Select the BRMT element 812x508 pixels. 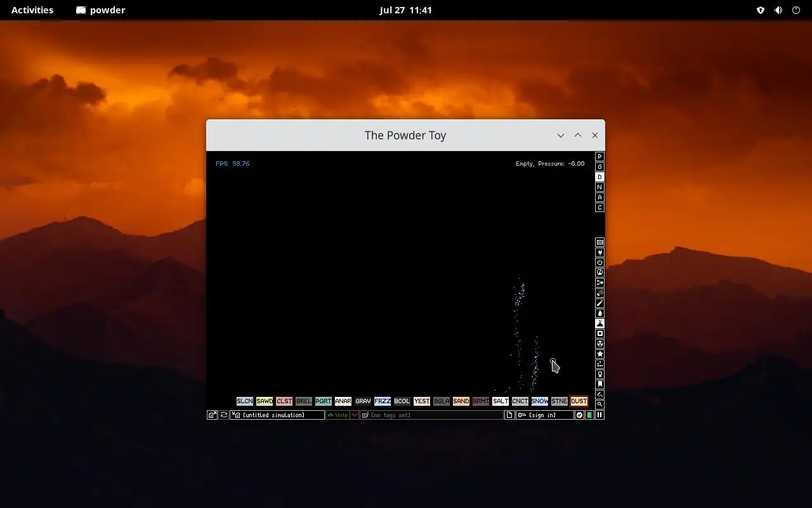coord(481,401)
